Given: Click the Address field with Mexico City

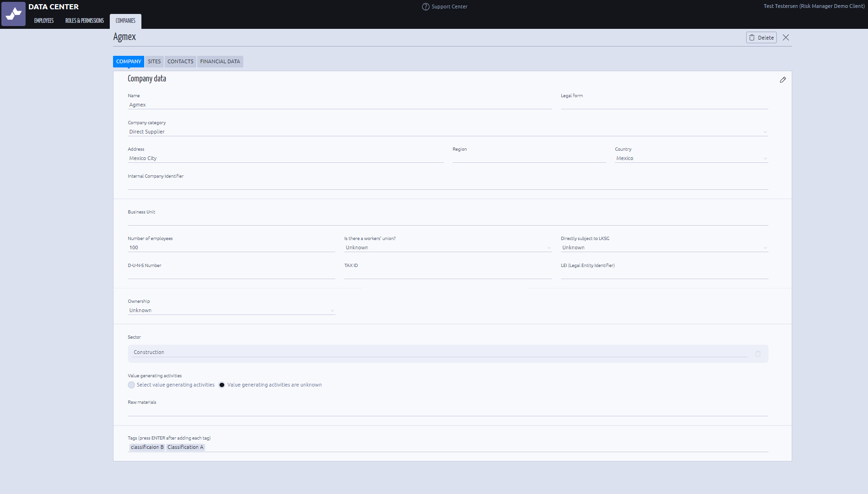Looking at the screenshot, I should tap(286, 158).
